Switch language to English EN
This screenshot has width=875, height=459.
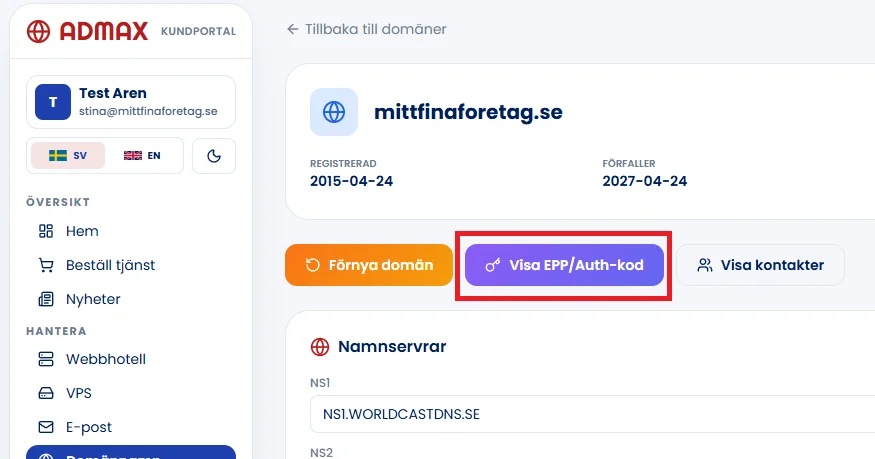click(x=142, y=156)
